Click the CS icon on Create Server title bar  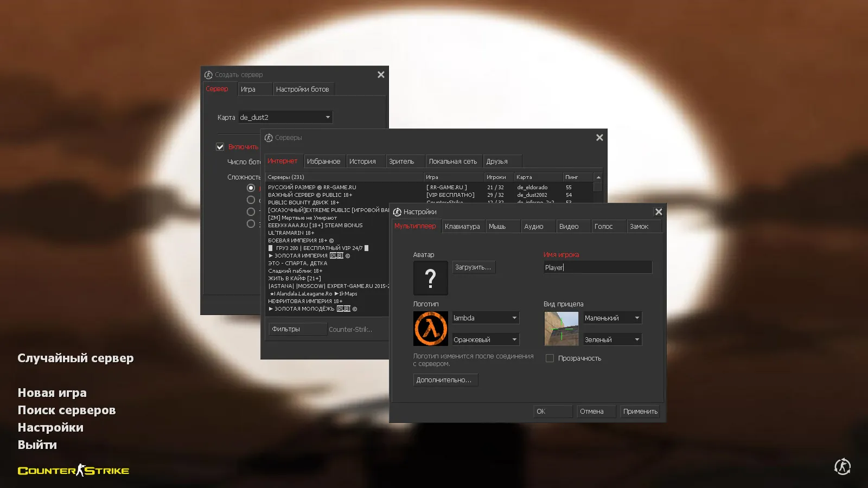tap(209, 74)
